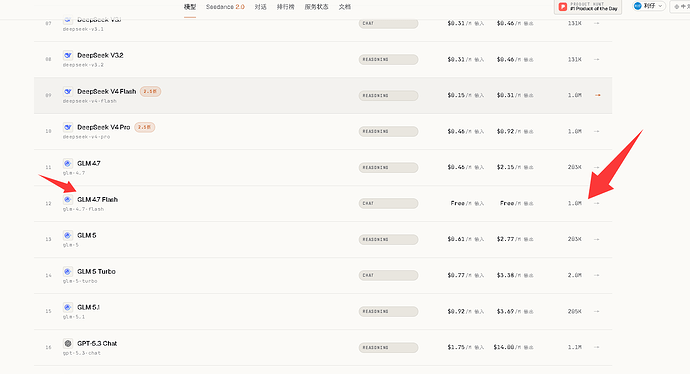Viewport: 690px width, 374px height.
Task: Click the discount badge next to DeepSeek V4 Pro
Action: [145, 127]
